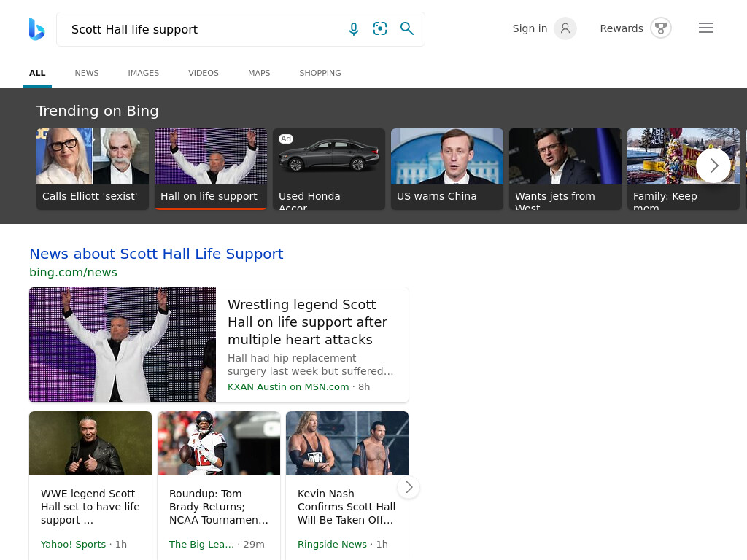Click large Scott Hall white suit image
Image resolution: width=747 pixels, height=560 pixels.
click(123, 345)
